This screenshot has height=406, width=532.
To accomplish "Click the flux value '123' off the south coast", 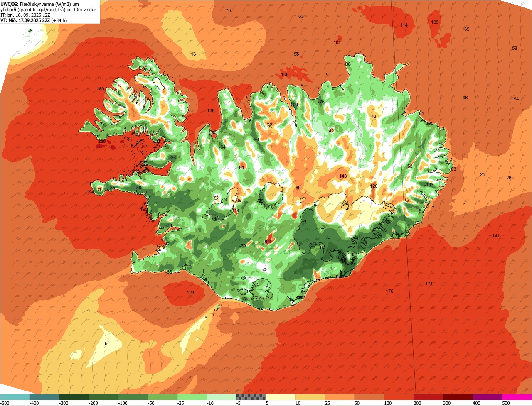I will pyautogui.click(x=190, y=293).
